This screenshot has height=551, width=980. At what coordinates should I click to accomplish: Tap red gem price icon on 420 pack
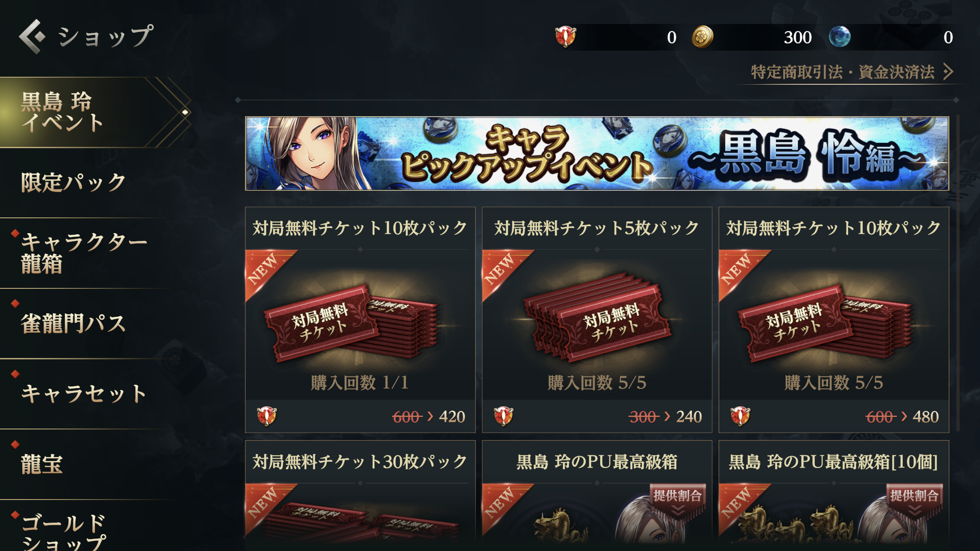(x=267, y=417)
